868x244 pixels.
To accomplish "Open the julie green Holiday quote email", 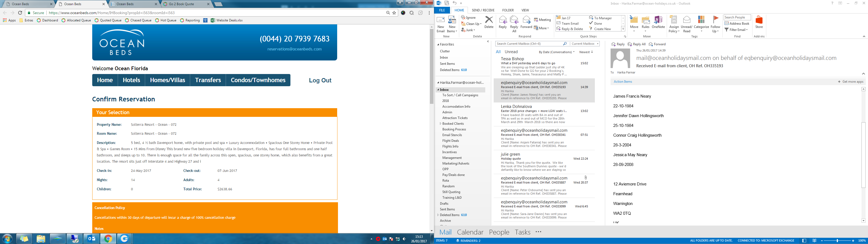I will tap(544, 162).
